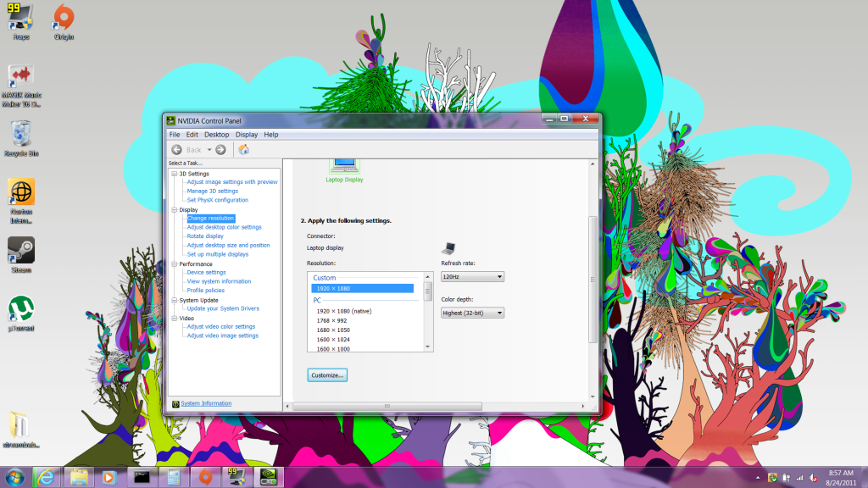Open Fraps desktop shortcut
The height and width of the screenshot is (488, 868).
(21, 22)
